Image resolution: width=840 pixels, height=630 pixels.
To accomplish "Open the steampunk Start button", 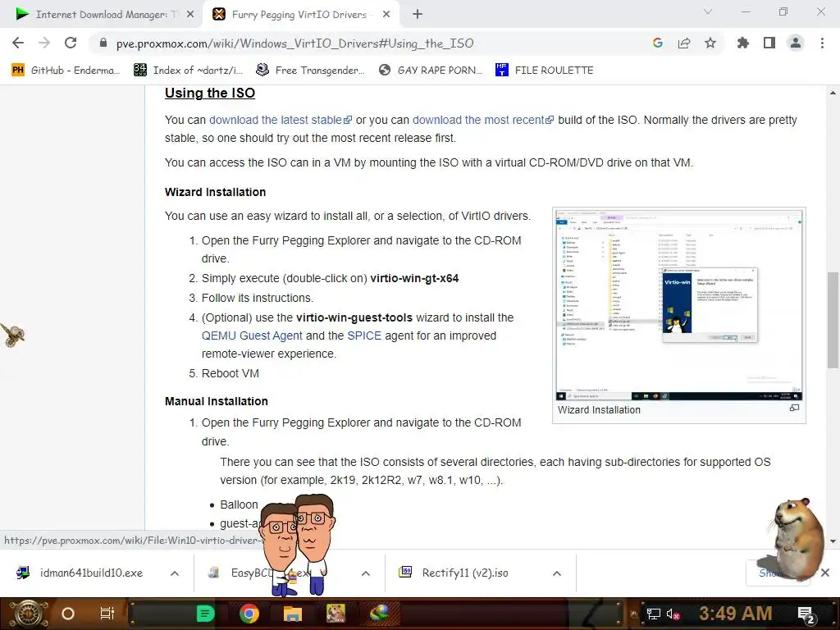I will [30, 614].
